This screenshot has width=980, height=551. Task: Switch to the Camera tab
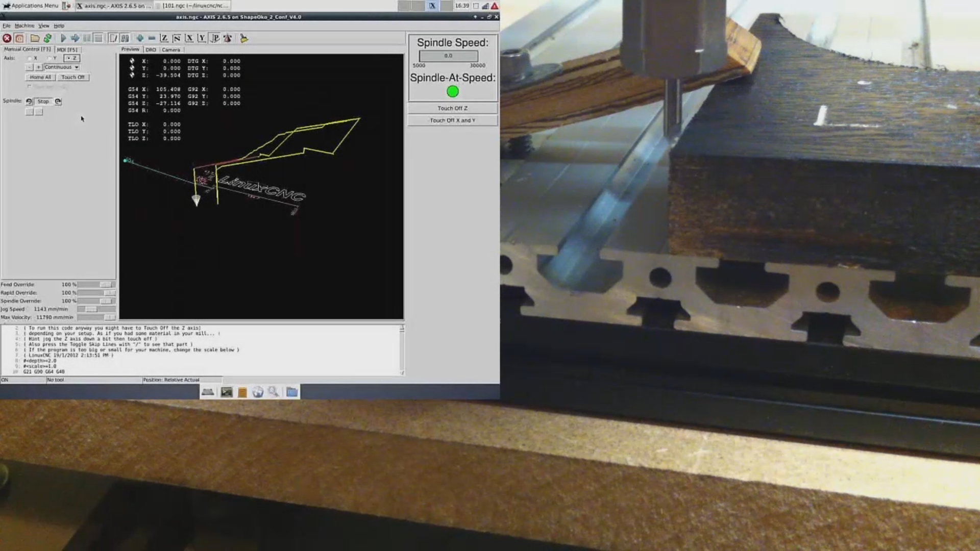point(171,49)
